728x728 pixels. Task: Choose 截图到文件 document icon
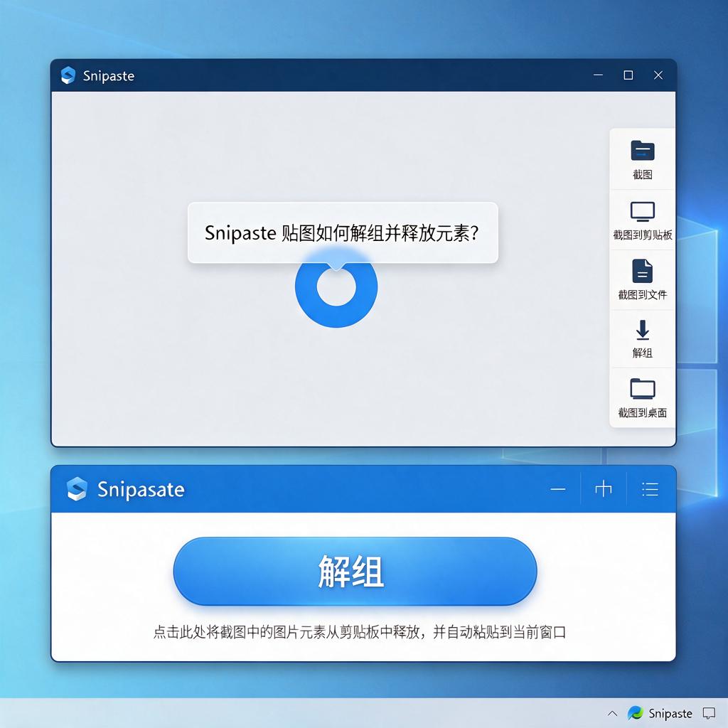click(643, 271)
